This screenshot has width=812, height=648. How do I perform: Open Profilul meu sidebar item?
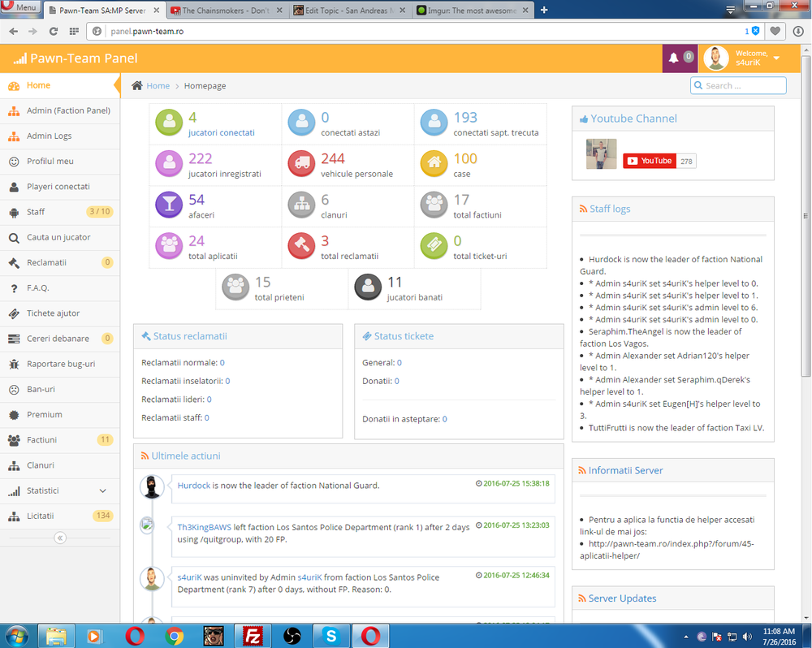(60, 161)
